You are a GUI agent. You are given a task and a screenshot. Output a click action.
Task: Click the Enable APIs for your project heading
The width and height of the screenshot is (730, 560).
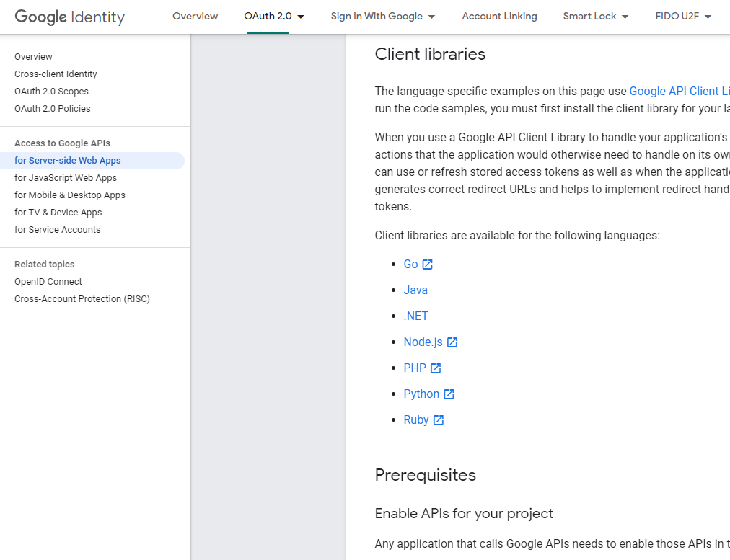[464, 513]
